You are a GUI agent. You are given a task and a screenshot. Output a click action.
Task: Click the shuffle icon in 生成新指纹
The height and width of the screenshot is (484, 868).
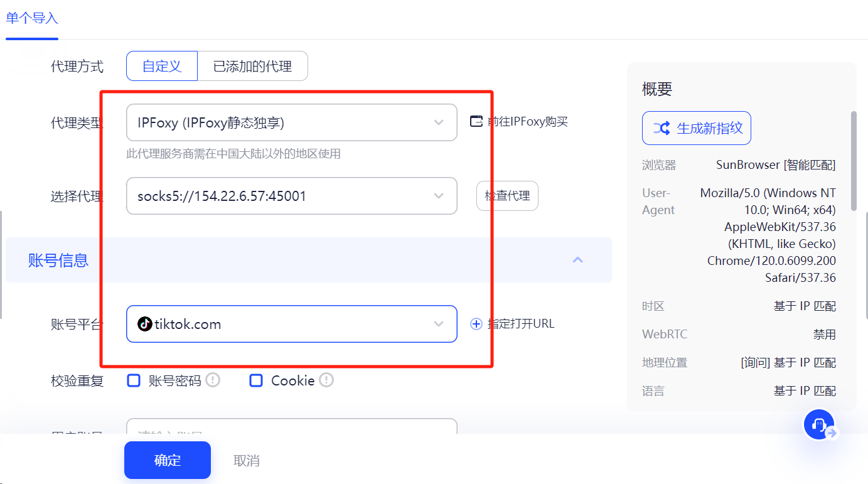point(662,129)
